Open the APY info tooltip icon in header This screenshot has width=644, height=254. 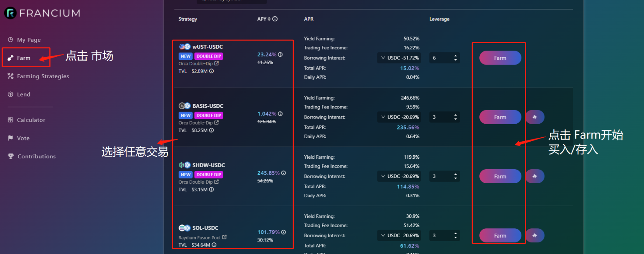[275, 19]
